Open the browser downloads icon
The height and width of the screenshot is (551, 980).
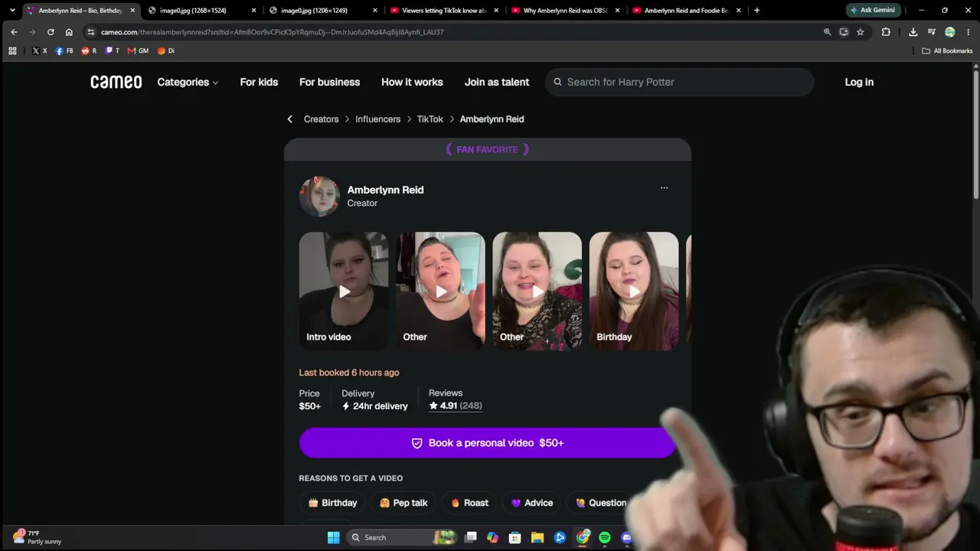(x=913, y=32)
